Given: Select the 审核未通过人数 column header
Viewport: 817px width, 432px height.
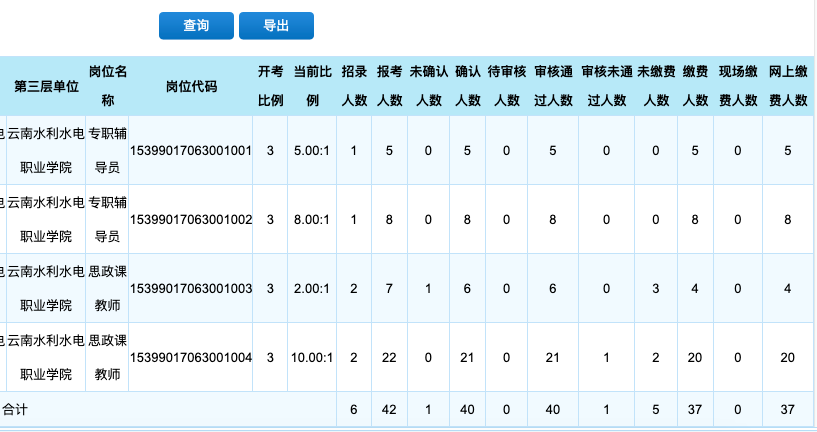Looking at the screenshot, I should 606,86.
